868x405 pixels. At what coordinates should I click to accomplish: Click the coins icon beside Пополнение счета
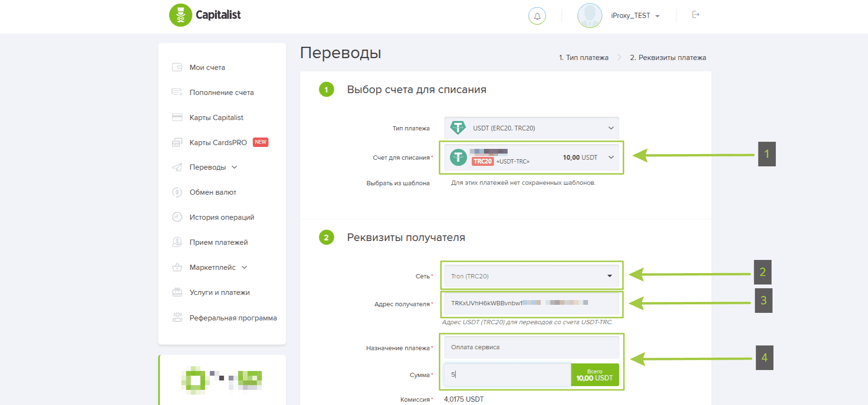pyautogui.click(x=177, y=92)
